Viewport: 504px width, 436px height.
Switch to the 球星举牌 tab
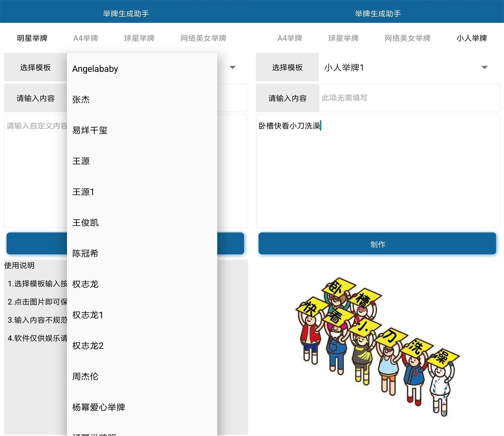pyautogui.click(x=139, y=38)
